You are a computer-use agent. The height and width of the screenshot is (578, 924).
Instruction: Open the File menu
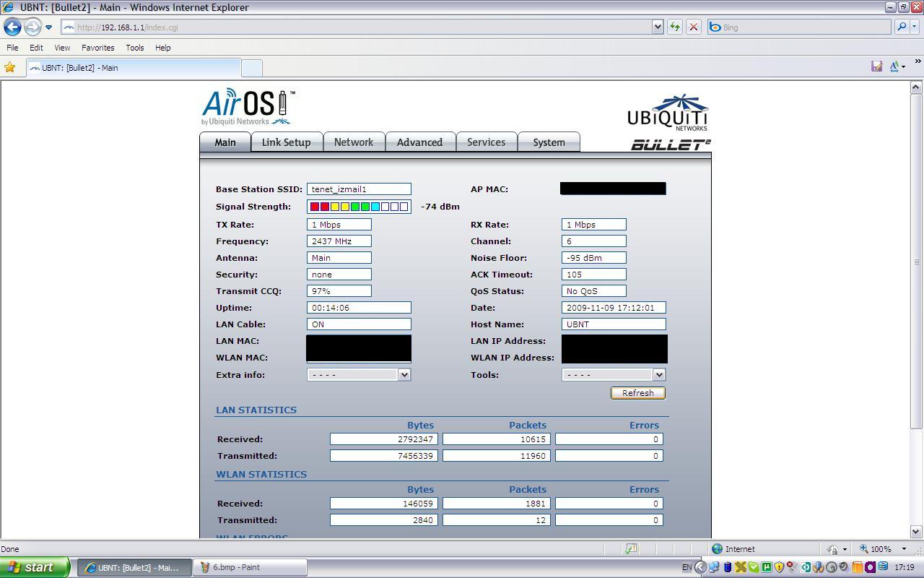point(12,48)
